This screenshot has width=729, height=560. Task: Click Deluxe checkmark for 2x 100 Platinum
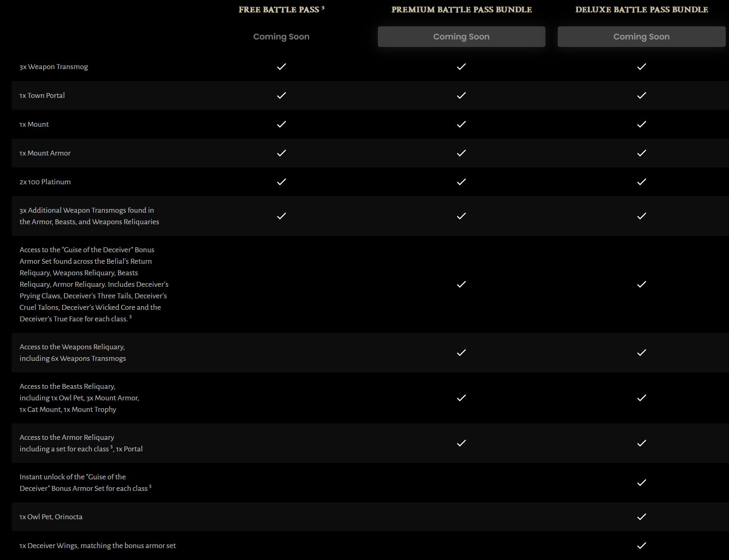pyautogui.click(x=642, y=181)
